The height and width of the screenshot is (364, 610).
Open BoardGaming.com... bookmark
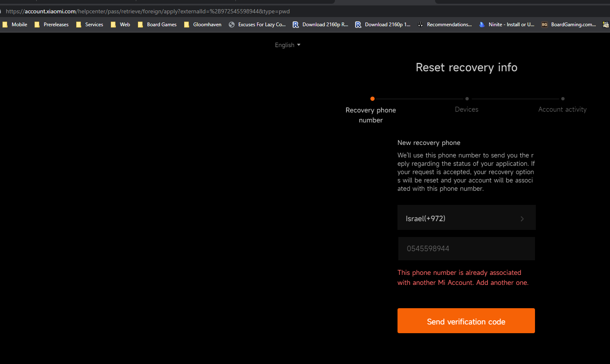(569, 25)
